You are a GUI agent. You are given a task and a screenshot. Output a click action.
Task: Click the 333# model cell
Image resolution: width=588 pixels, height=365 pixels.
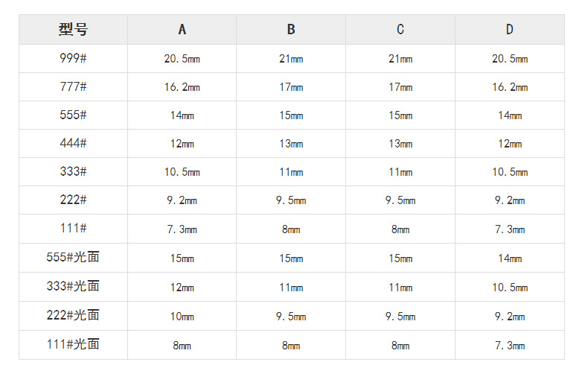(x=73, y=171)
